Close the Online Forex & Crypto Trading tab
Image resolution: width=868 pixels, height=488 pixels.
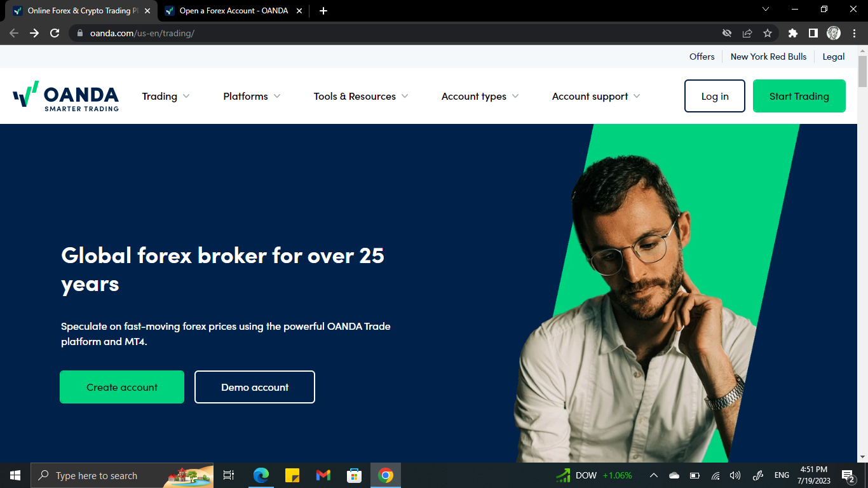(x=147, y=11)
